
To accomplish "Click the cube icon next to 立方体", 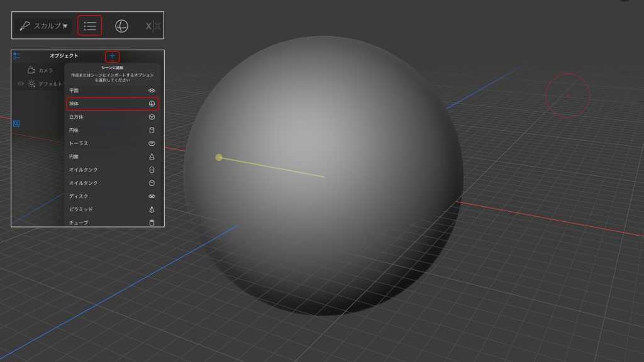I will coord(151,118).
